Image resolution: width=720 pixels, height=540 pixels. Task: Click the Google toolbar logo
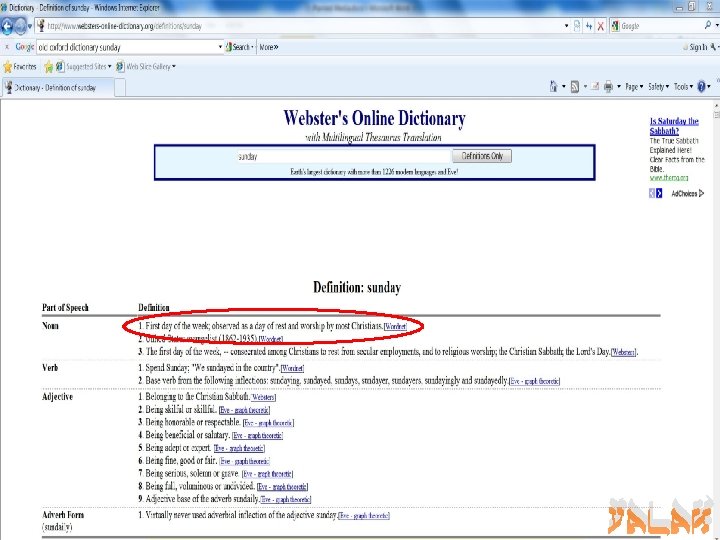(24, 47)
